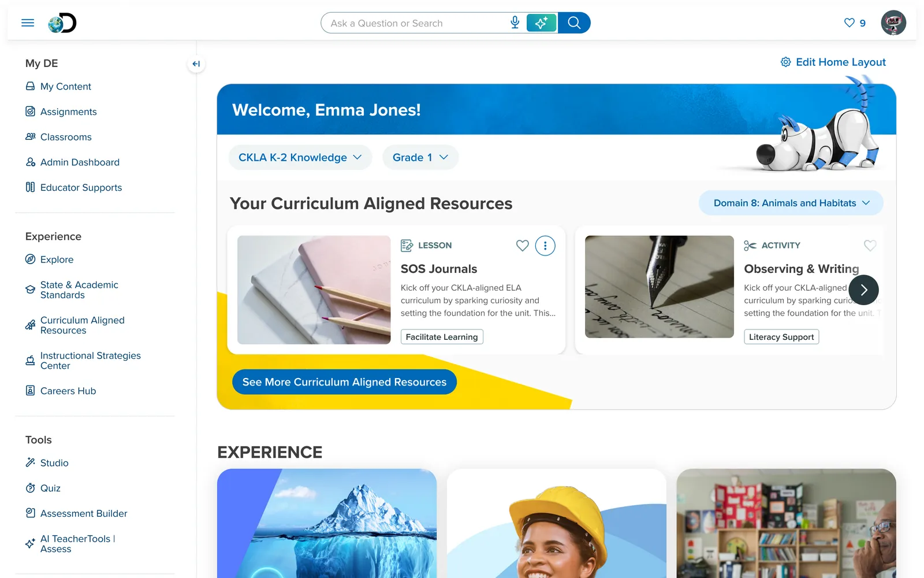The image size is (924, 578).
Task: Click the State & Academic Standards icon
Action: pos(30,290)
